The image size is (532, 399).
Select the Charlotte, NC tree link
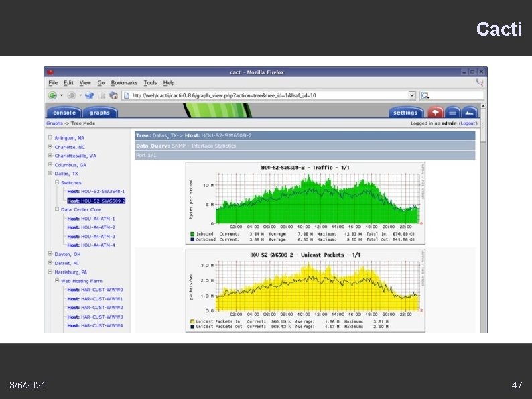70,147
